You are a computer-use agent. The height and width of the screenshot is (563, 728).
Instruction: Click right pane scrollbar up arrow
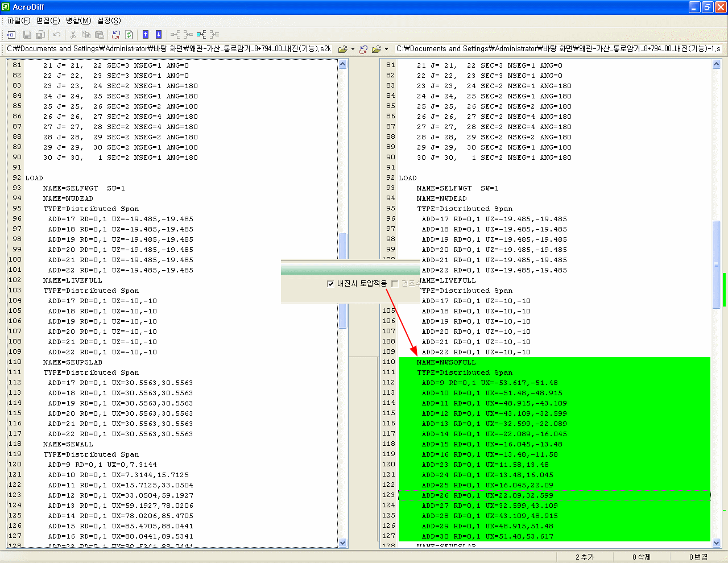click(x=717, y=64)
